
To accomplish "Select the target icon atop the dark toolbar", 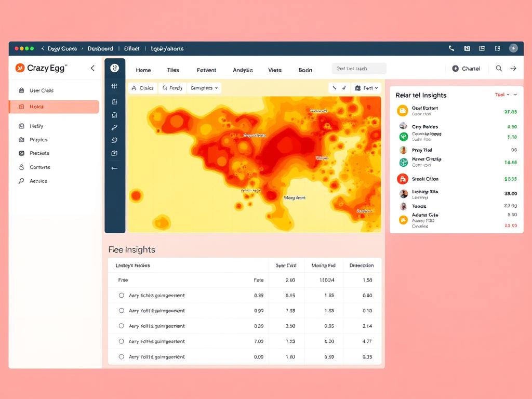I will coord(115,68).
